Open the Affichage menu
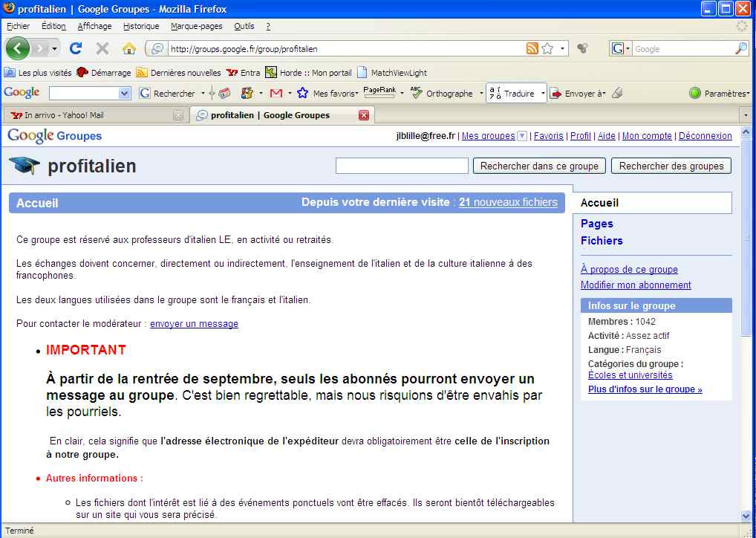This screenshot has height=538, width=756. tap(94, 26)
